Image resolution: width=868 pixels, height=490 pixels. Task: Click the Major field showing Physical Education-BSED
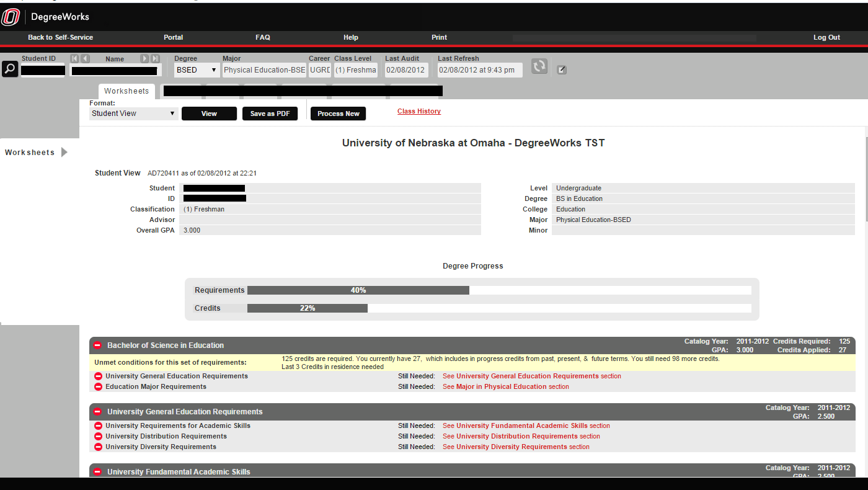click(x=264, y=70)
